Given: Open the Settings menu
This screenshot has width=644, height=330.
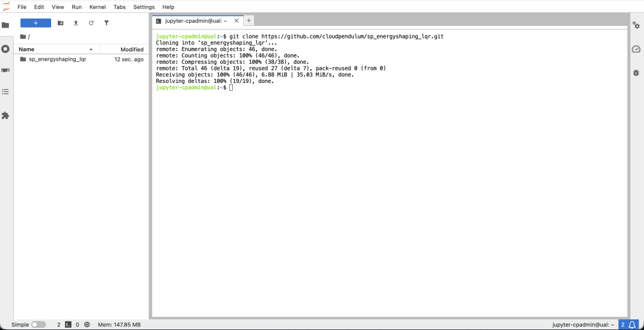Looking at the screenshot, I should tap(144, 7).
